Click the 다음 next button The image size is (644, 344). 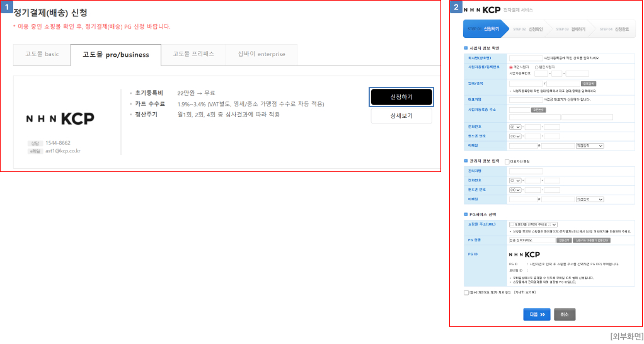coord(536,314)
